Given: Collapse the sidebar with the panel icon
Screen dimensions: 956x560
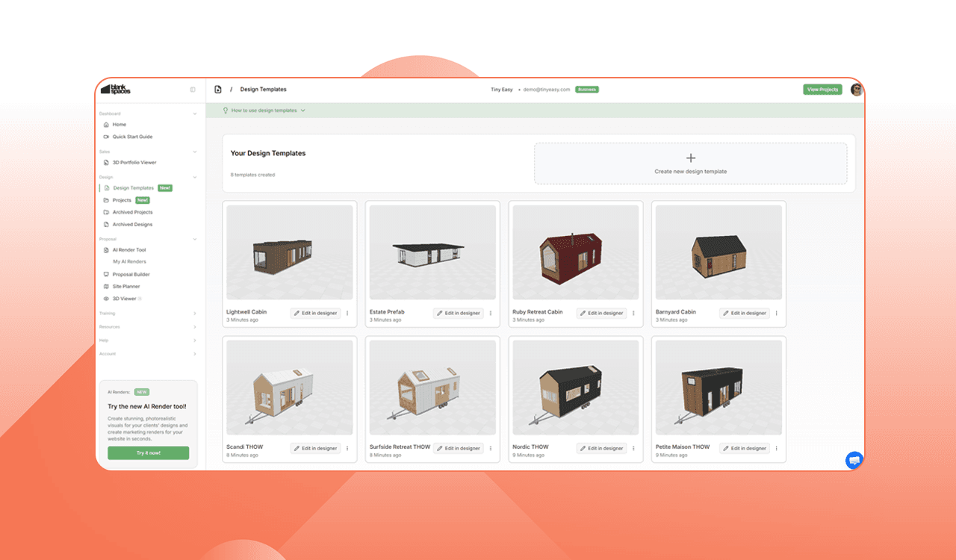Looking at the screenshot, I should (193, 90).
